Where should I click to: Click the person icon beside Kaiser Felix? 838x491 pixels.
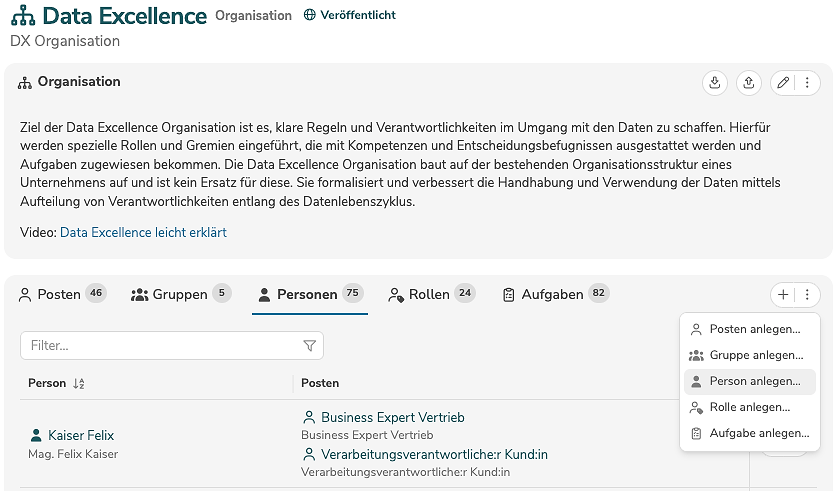(36, 435)
